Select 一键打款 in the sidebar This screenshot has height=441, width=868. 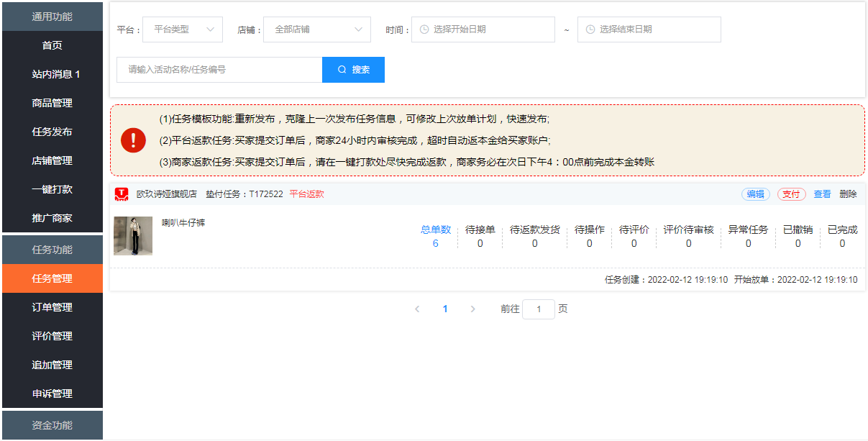[52, 189]
